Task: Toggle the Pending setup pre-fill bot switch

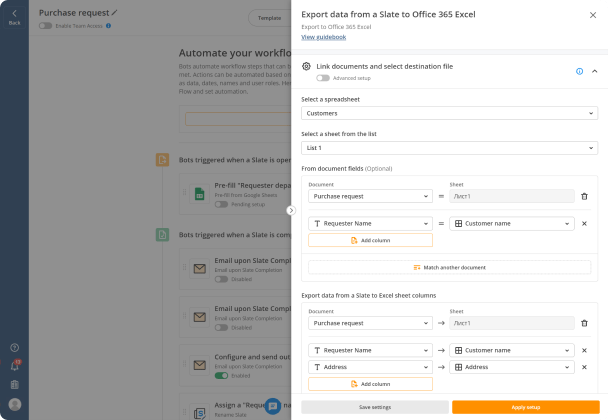Action: [x=221, y=204]
